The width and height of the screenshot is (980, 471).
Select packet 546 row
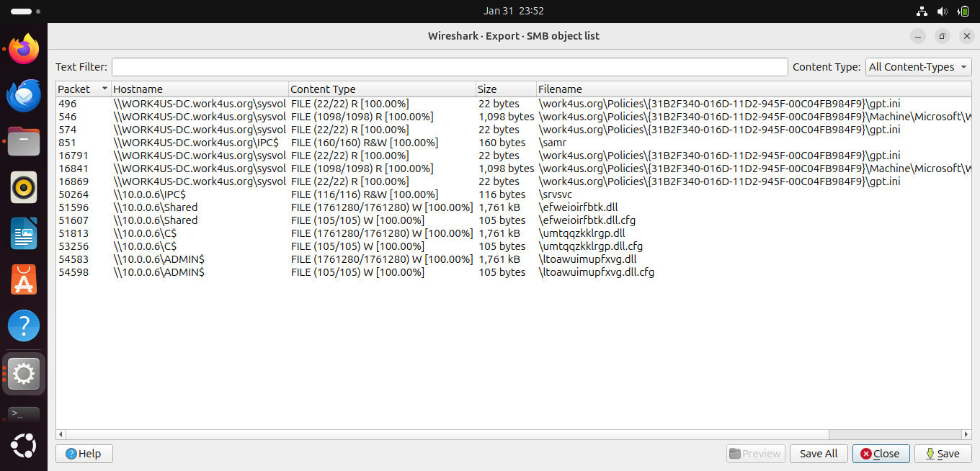(x=514, y=117)
